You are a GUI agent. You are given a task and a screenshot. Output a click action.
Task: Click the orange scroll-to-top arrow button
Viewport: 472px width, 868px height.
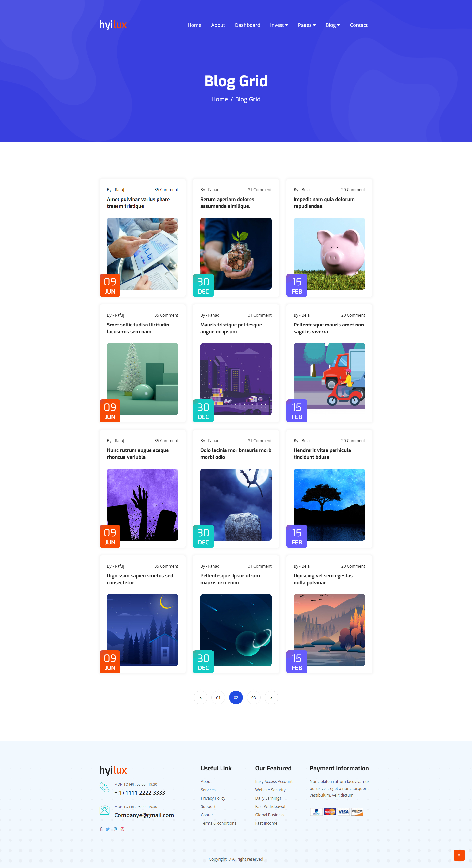(459, 855)
